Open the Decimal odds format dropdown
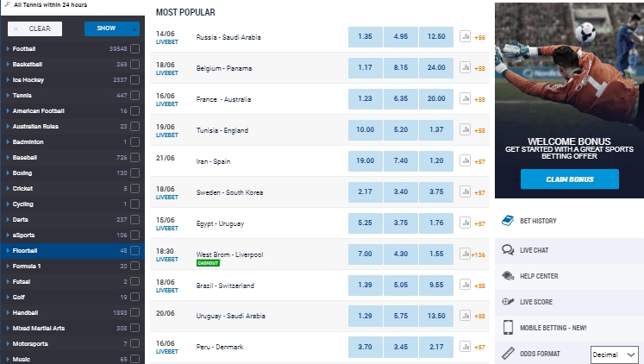 click(x=613, y=355)
